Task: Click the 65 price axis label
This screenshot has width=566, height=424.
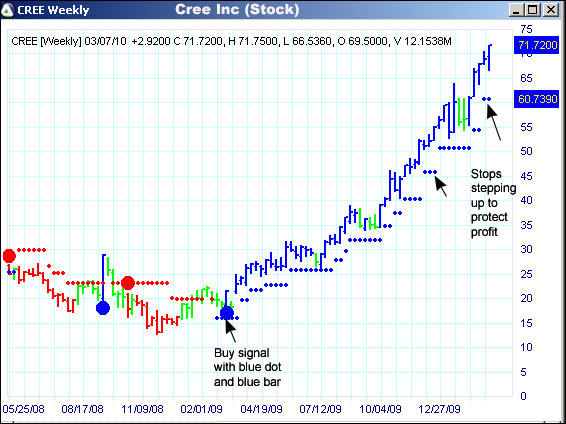Action: (x=526, y=78)
